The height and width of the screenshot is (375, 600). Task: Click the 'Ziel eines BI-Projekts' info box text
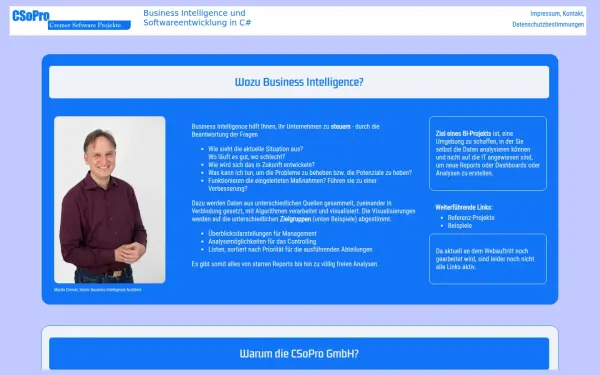tap(488, 153)
